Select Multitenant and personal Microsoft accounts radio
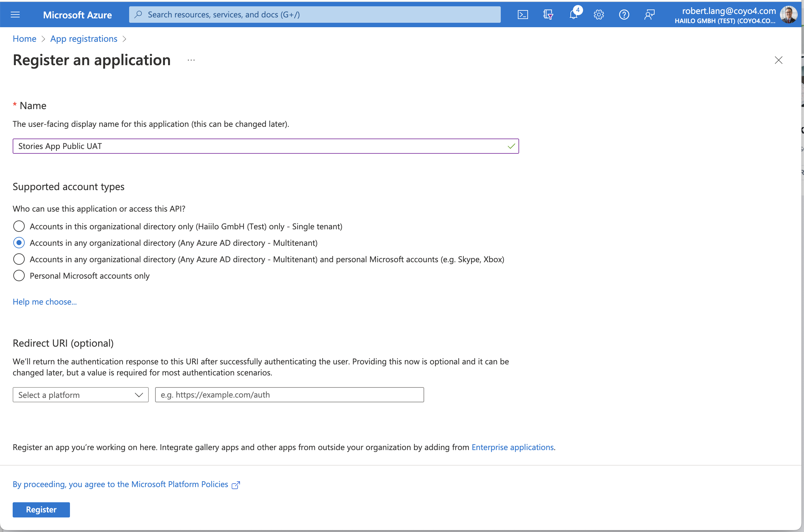The height and width of the screenshot is (532, 804). (x=19, y=259)
